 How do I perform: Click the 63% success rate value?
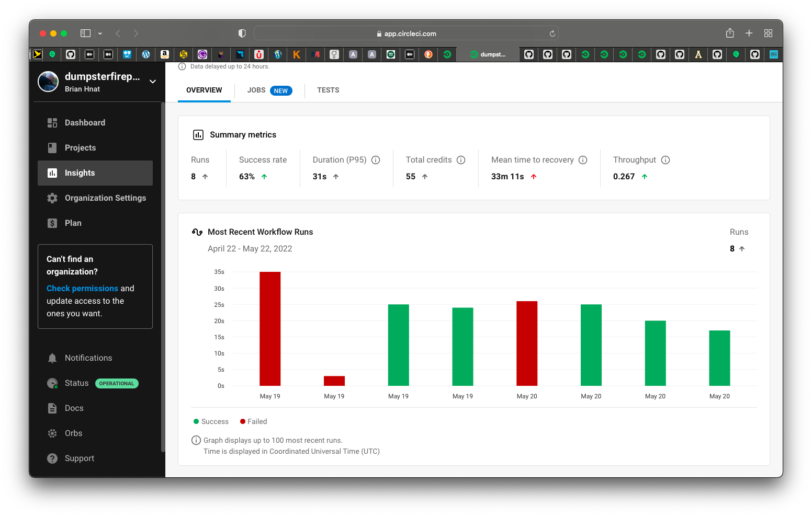click(x=247, y=177)
